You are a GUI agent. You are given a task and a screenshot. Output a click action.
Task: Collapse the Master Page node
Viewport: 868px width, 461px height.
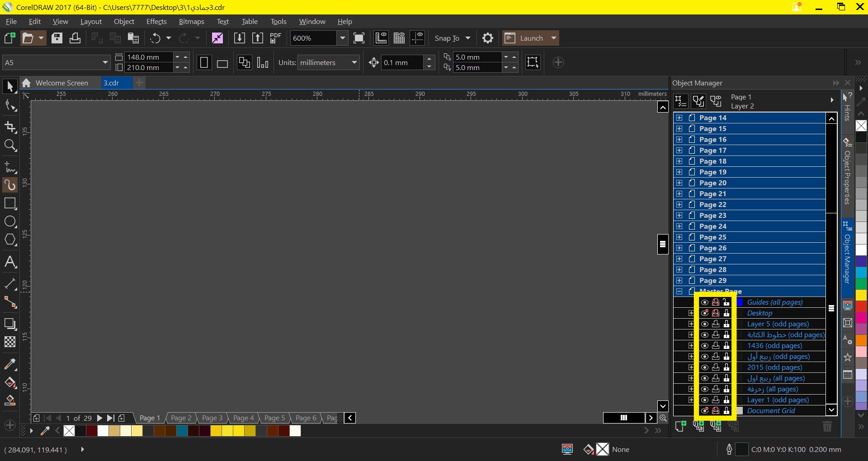pyautogui.click(x=679, y=292)
